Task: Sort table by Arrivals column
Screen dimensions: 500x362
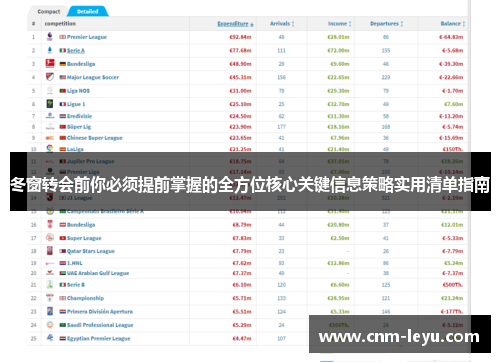Action: coord(282,24)
